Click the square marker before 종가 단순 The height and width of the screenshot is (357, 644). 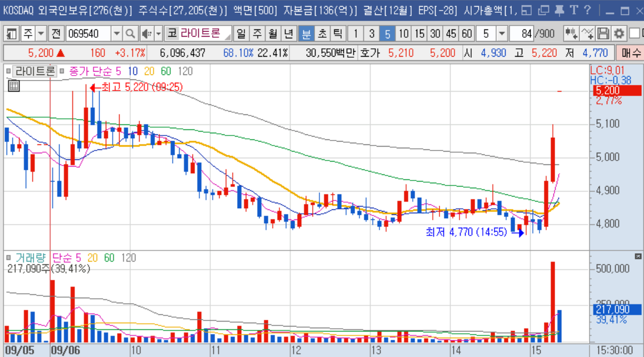(x=62, y=72)
